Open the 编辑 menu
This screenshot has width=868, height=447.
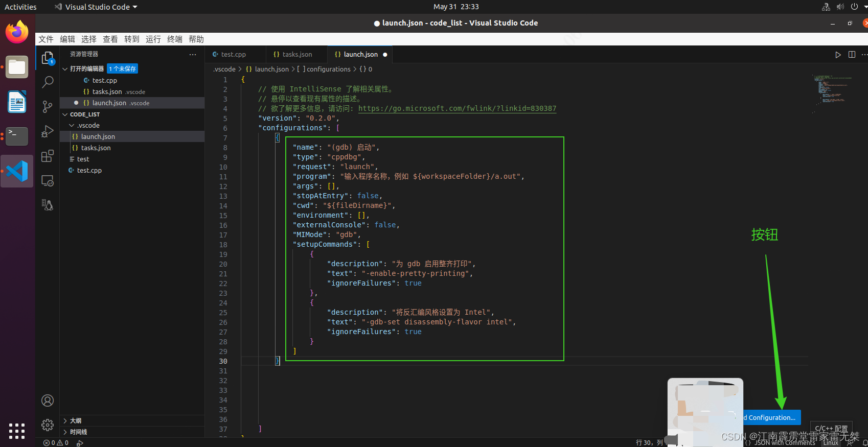coord(67,39)
